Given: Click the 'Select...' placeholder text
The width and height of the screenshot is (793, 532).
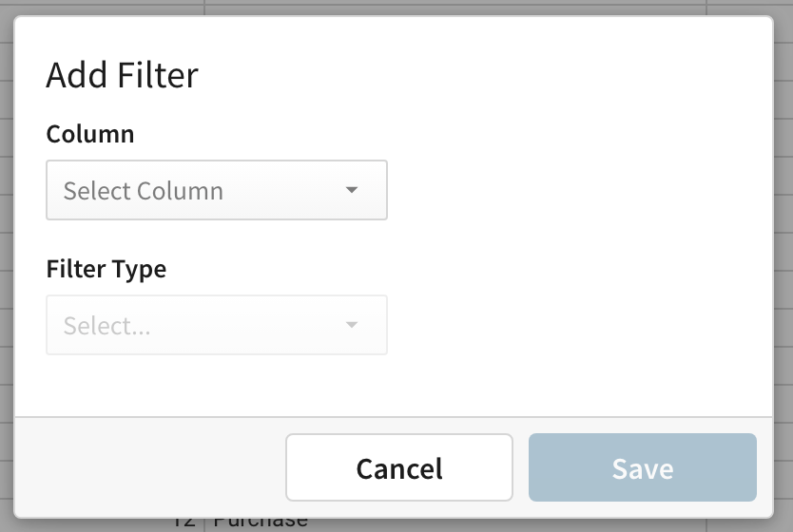Looking at the screenshot, I should tap(106, 325).
